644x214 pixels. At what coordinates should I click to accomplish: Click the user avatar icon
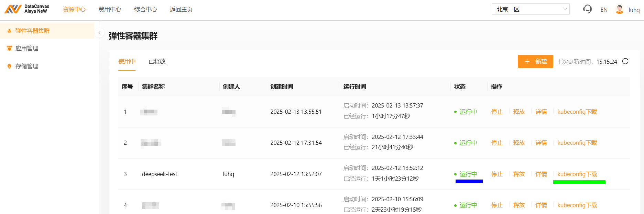pyautogui.click(x=620, y=9)
